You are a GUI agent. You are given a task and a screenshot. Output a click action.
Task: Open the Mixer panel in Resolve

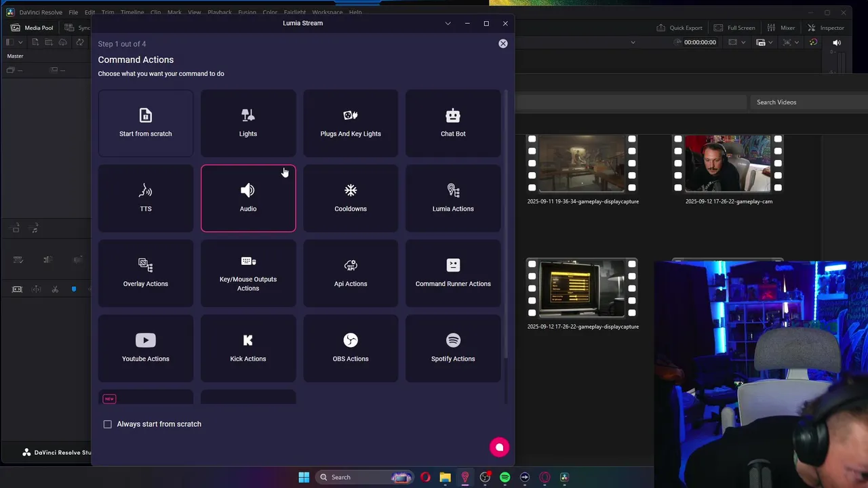click(x=781, y=28)
